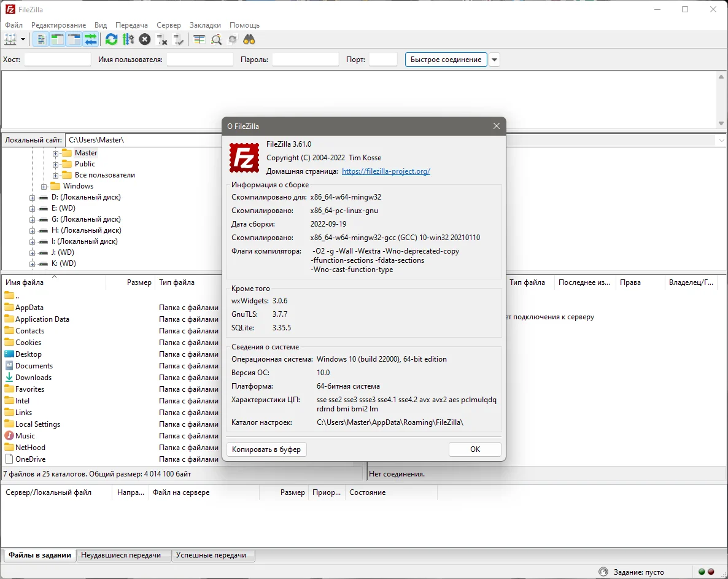Select the Favorites folder icon

[9, 389]
